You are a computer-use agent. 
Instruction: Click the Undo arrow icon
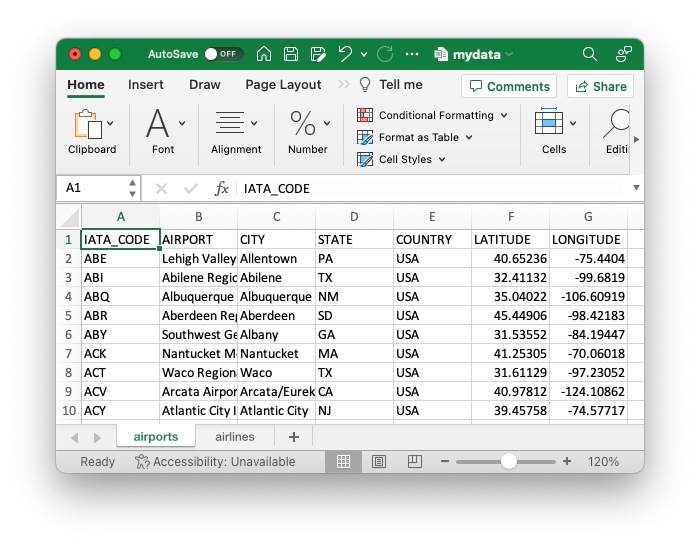click(x=345, y=54)
